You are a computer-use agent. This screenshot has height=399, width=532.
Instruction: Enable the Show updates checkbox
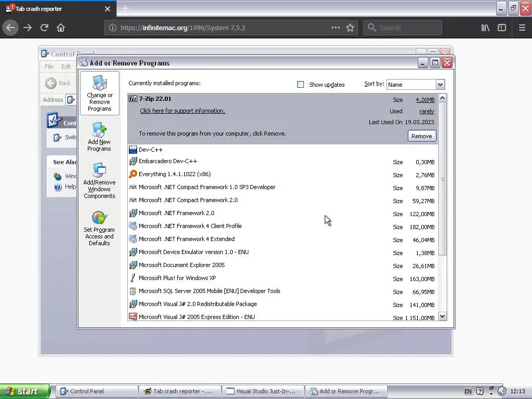click(x=301, y=85)
